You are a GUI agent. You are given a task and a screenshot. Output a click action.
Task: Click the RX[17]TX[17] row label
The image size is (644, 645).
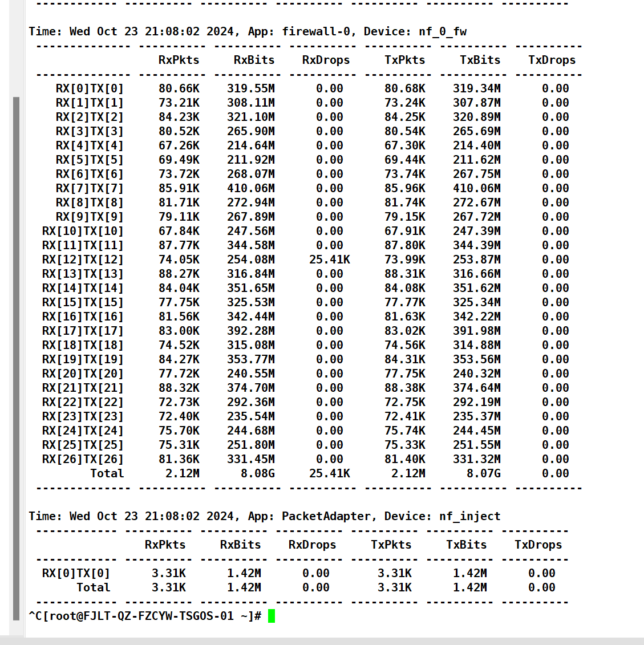tap(83, 331)
